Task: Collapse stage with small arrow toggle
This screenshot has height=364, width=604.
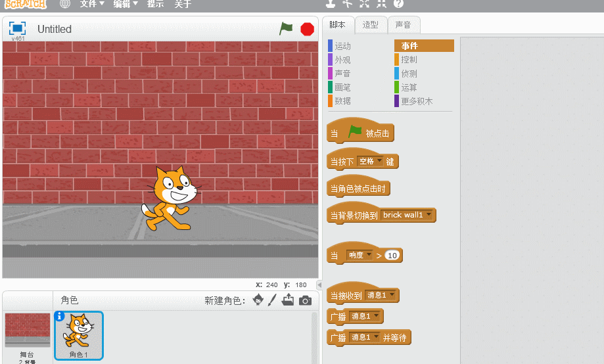Action: [x=319, y=285]
